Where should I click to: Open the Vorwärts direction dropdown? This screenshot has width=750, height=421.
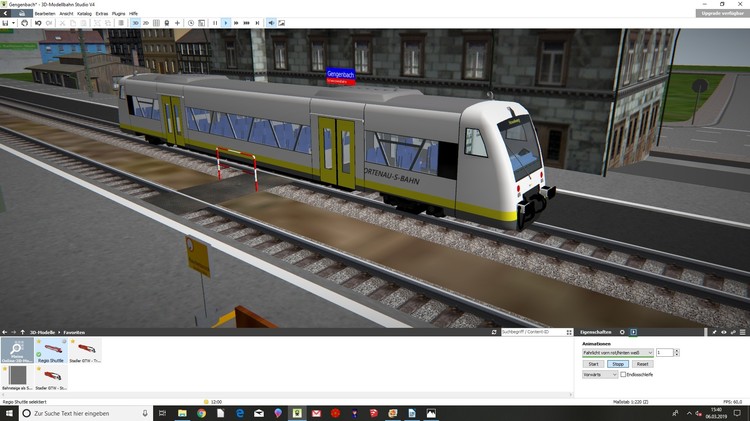tap(600, 375)
